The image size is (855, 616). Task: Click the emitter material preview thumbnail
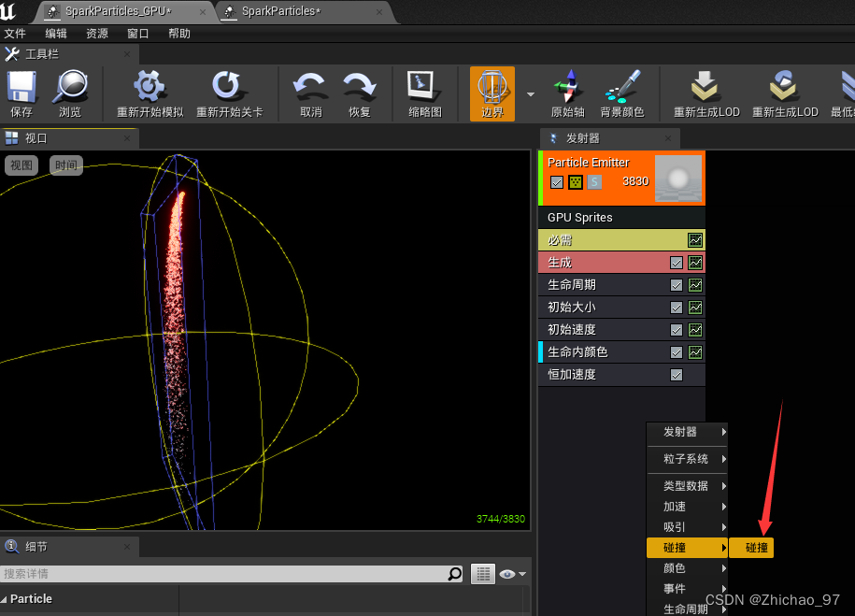tap(678, 179)
